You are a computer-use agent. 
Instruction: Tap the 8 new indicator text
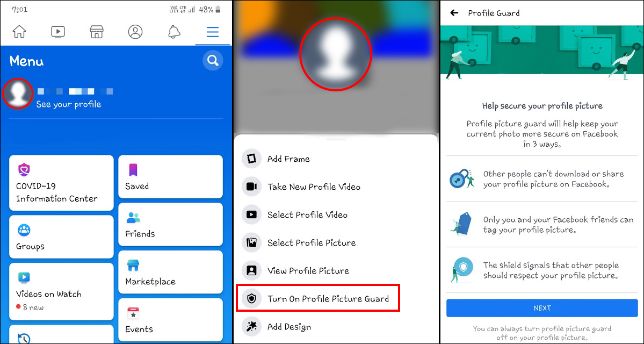pos(33,307)
